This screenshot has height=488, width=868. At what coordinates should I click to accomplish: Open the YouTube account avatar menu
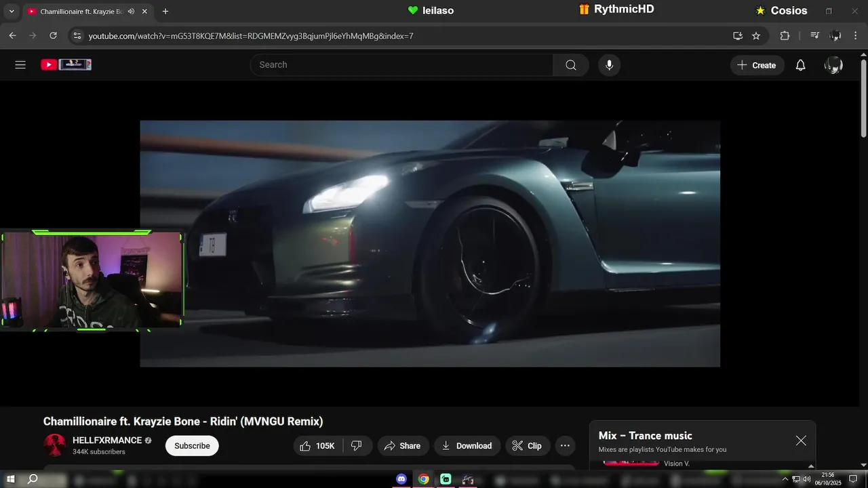pyautogui.click(x=833, y=65)
